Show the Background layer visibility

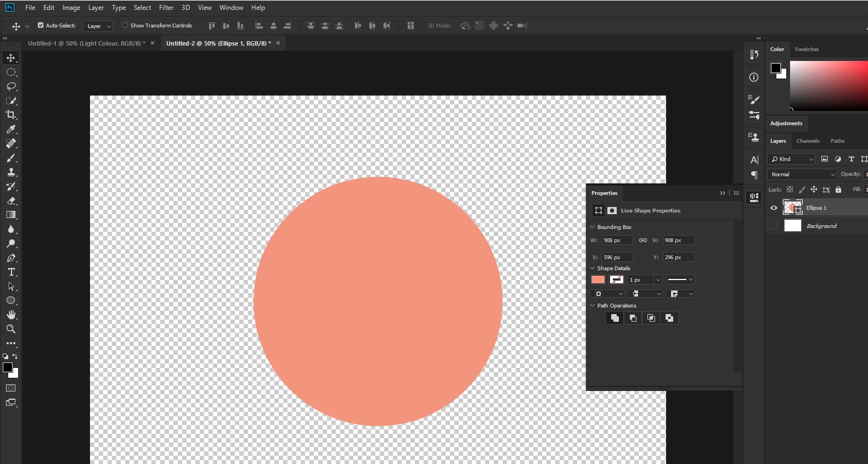tap(774, 226)
